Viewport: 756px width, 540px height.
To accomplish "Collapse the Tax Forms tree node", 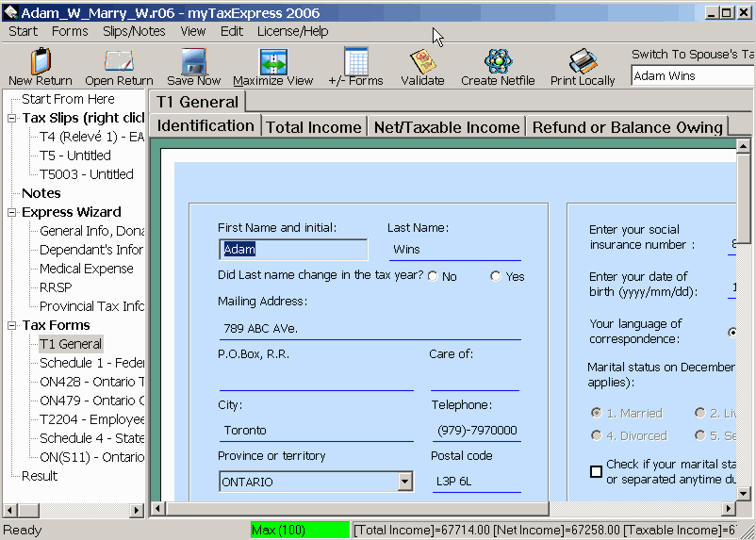I will tap(12, 325).
